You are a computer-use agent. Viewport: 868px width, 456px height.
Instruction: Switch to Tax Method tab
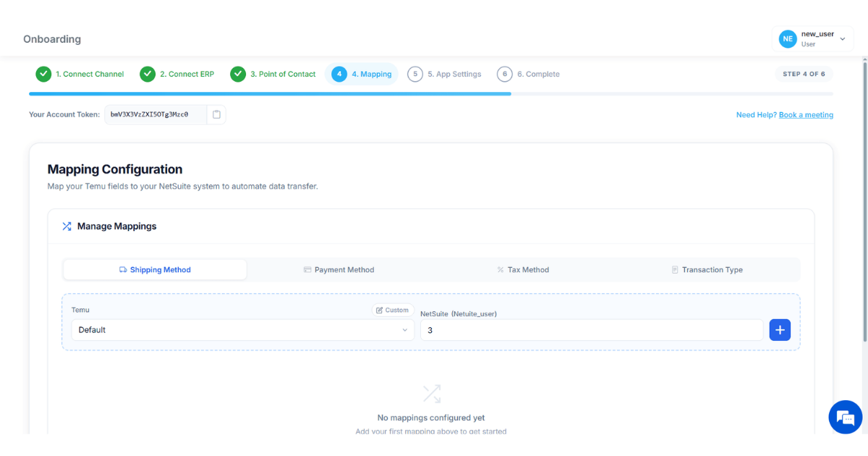click(523, 270)
